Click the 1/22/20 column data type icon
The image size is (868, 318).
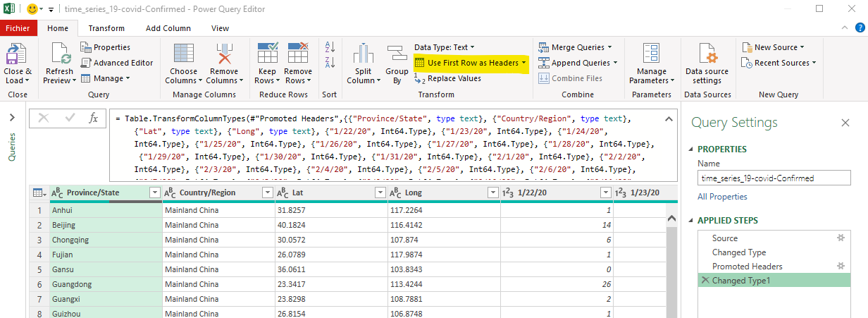pyautogui.click(x=509, y=193)
